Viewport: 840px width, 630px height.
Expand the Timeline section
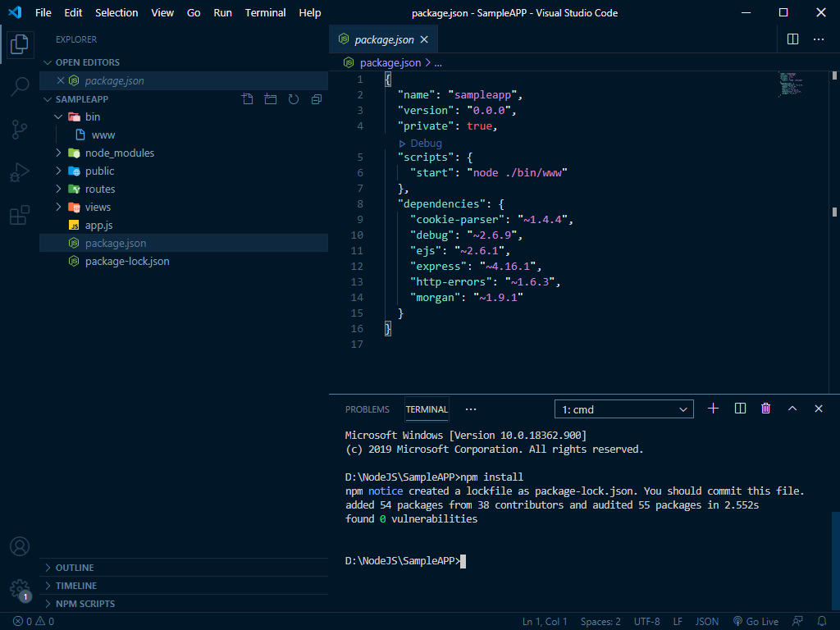coord(184,586)
